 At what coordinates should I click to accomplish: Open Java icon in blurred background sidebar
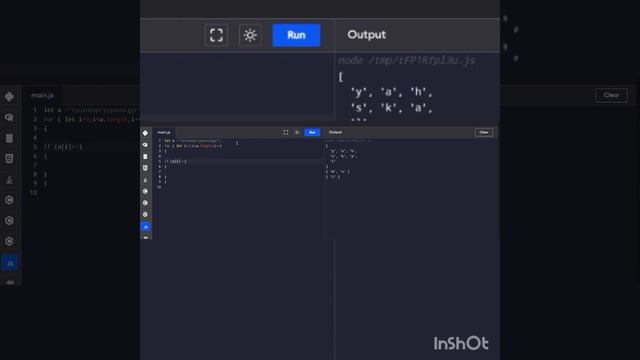(9, 180)
